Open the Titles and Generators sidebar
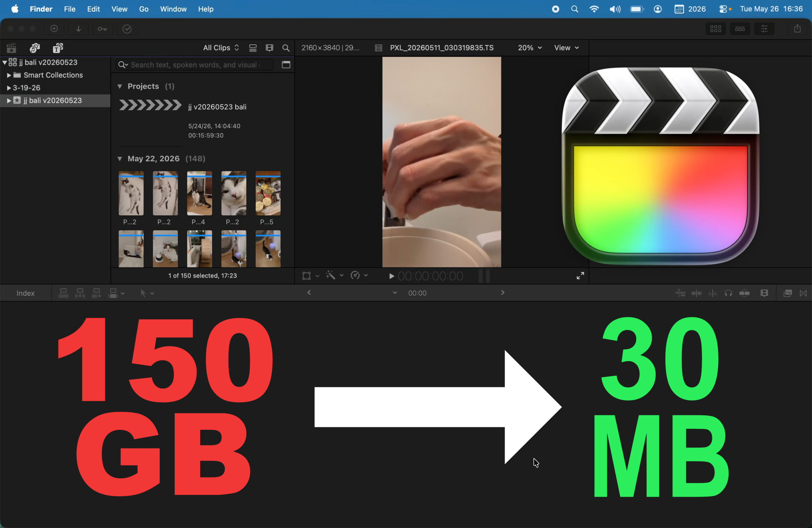 click(58, 48)
